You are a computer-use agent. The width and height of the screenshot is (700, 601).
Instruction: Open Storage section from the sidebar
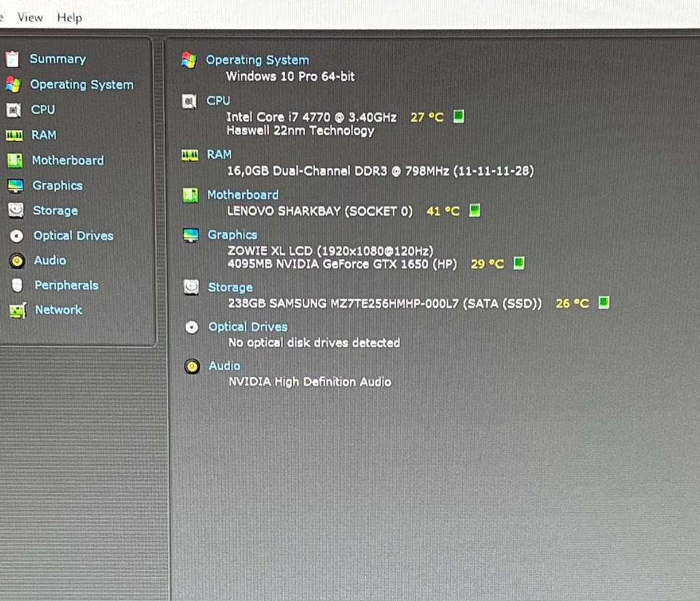(x=55, y=211)
